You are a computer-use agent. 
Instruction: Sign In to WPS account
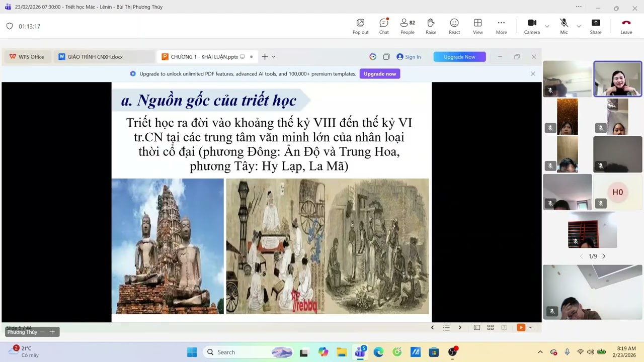(x=409, y=57)
